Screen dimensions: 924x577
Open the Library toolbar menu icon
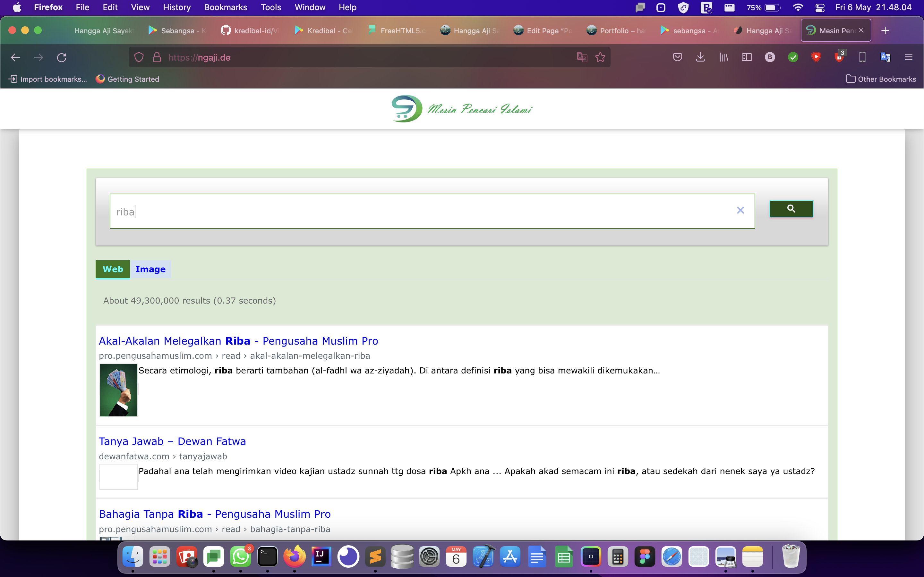(723, 57)
